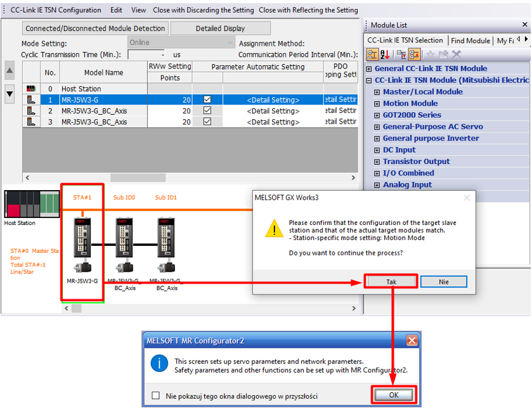The image size is (532, 408).
Task: Select I/O Combined label in module tree
Action: (408, 173)
